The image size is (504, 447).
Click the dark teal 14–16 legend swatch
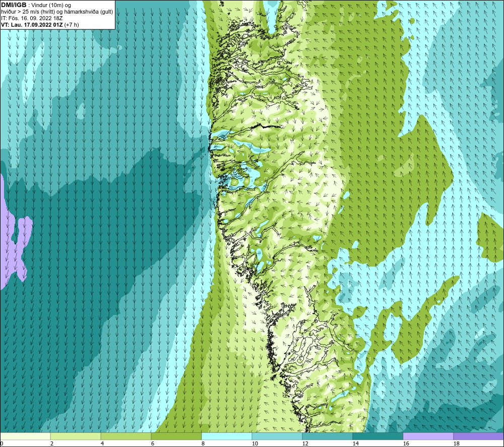(x=377, y=436)
